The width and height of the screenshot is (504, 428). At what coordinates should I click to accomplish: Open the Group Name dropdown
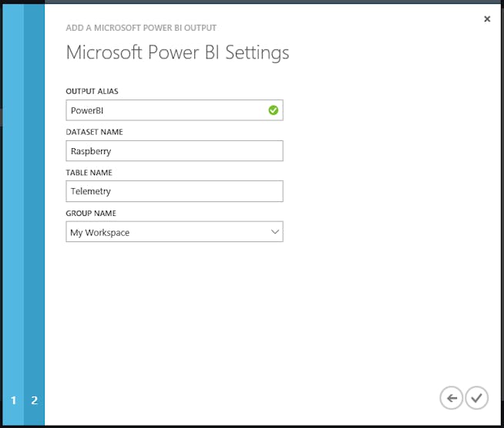coord(174,232)
